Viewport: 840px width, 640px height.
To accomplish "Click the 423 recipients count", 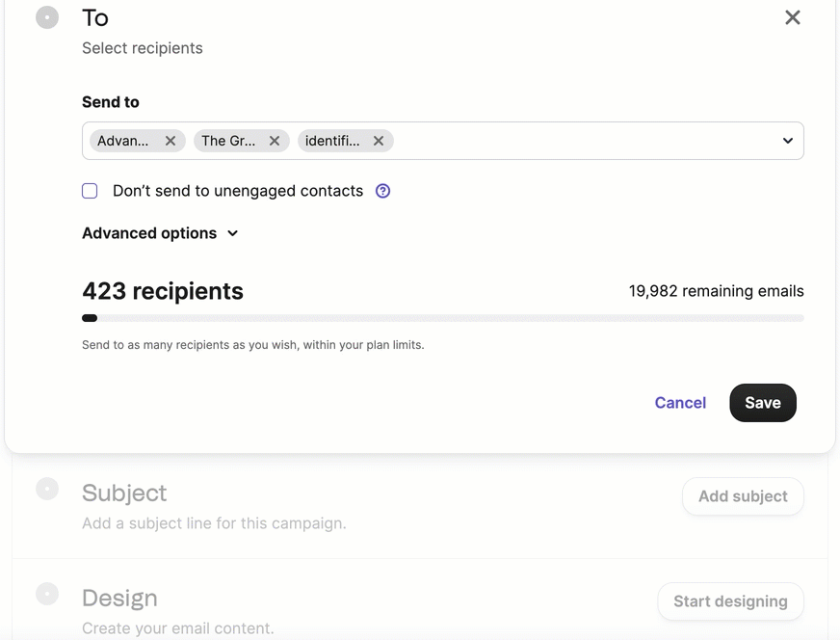I will click(163, 292).
